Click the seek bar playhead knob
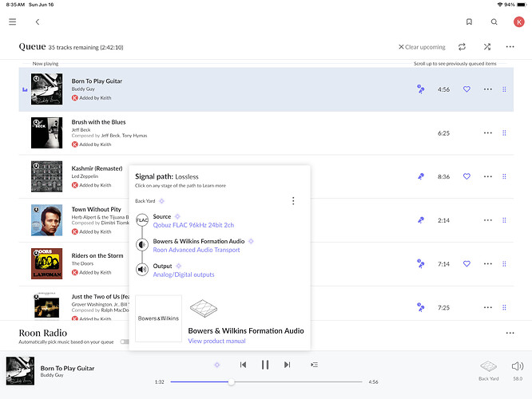Viewport: 532px width, 399px height. pos(231,382)
